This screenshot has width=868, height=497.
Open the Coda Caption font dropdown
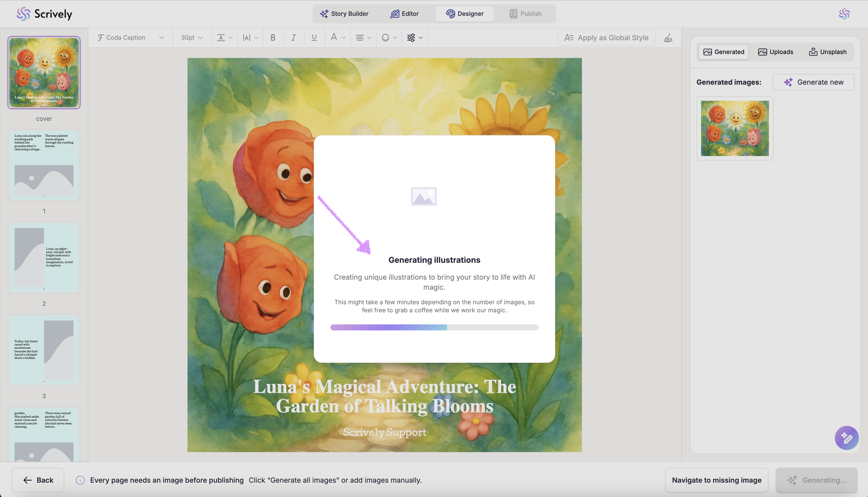pos(131,37)
